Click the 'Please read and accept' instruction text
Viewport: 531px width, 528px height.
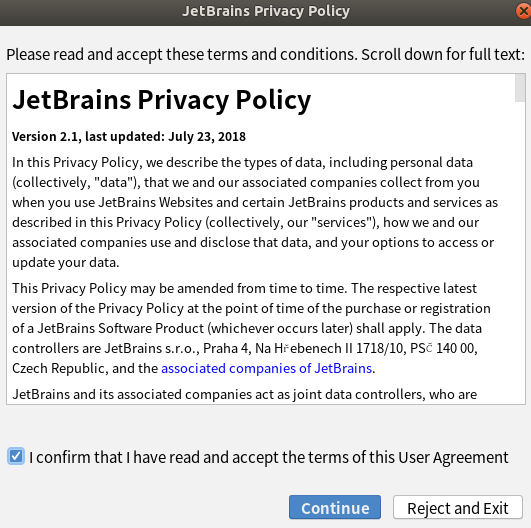coord(266,55)
